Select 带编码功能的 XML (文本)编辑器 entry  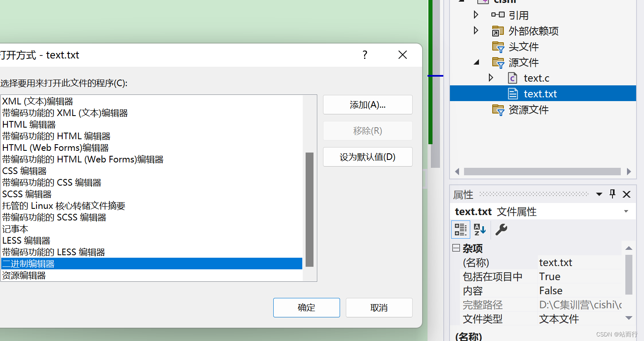point(152,113)
